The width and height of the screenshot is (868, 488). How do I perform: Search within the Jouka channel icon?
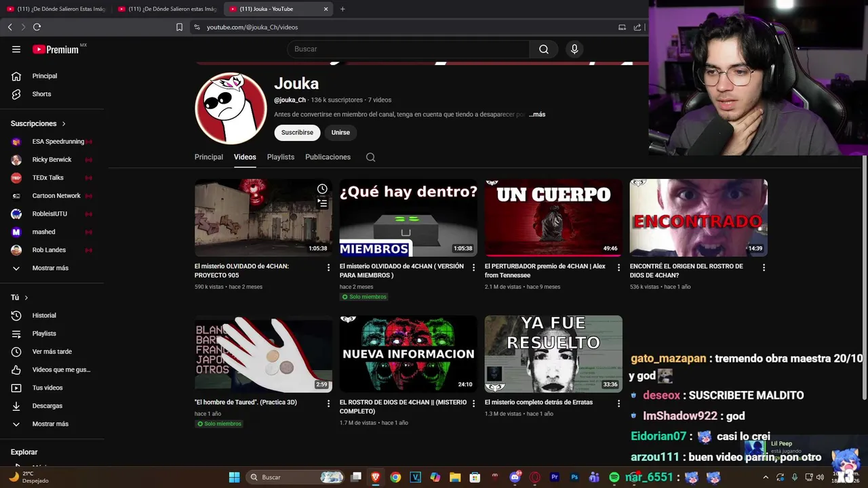[x=370, y=157]
